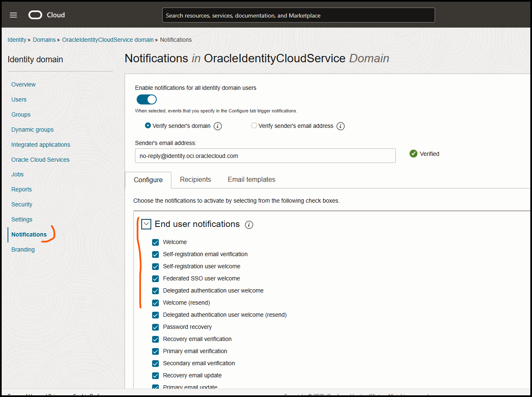Uncheck the Welcome checkbox
The height and width of the screenshot is (397, 532).
click(x=155, y=242)
